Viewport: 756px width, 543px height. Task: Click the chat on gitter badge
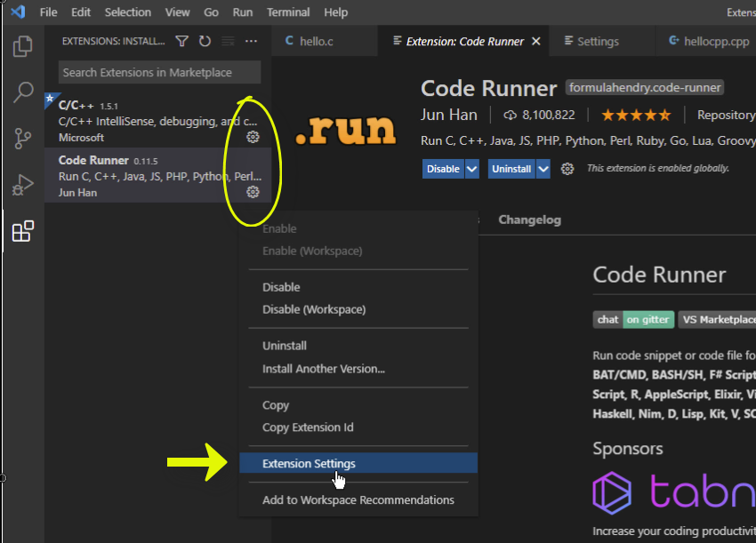point(633,320)
